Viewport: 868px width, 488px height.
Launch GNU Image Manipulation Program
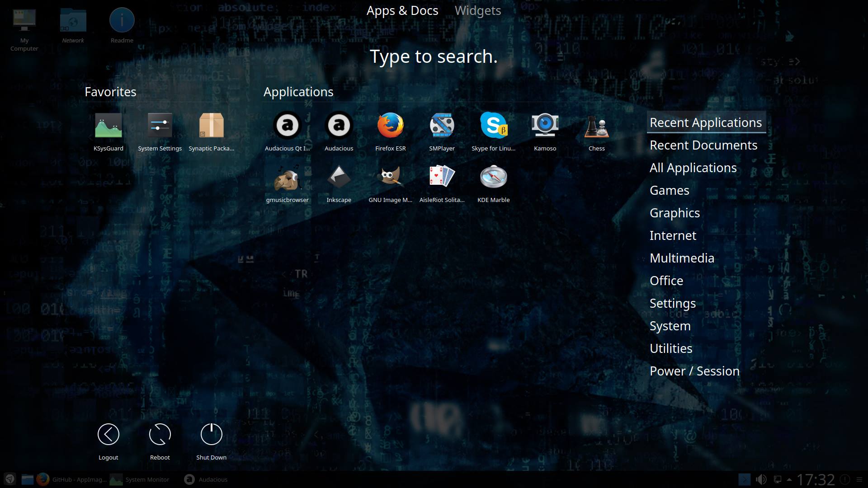click(x=391, y=183)
